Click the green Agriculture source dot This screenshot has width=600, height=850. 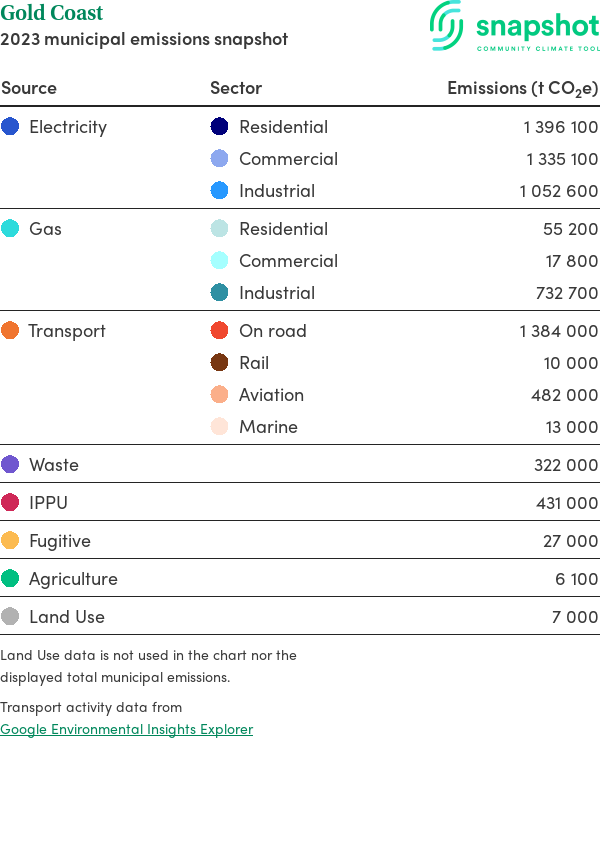pyautogui.click(x=10, y=579)
